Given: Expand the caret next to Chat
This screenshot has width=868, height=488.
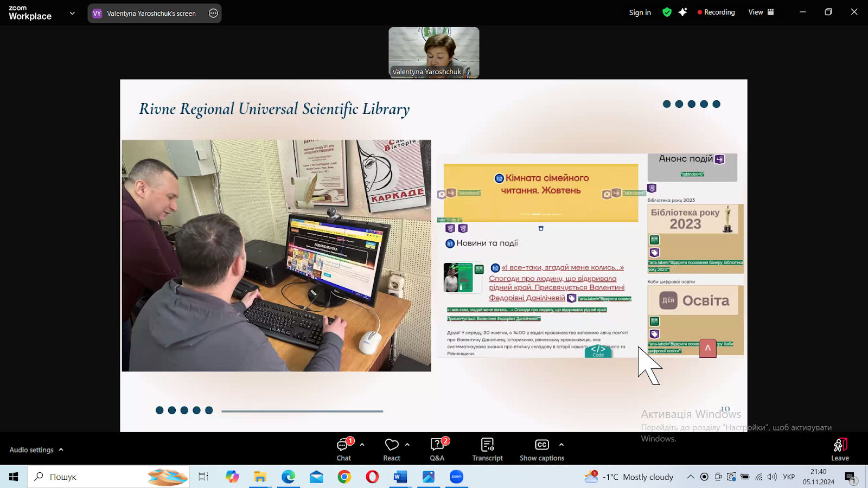Looking at the screenshot, I should point(362,445).
